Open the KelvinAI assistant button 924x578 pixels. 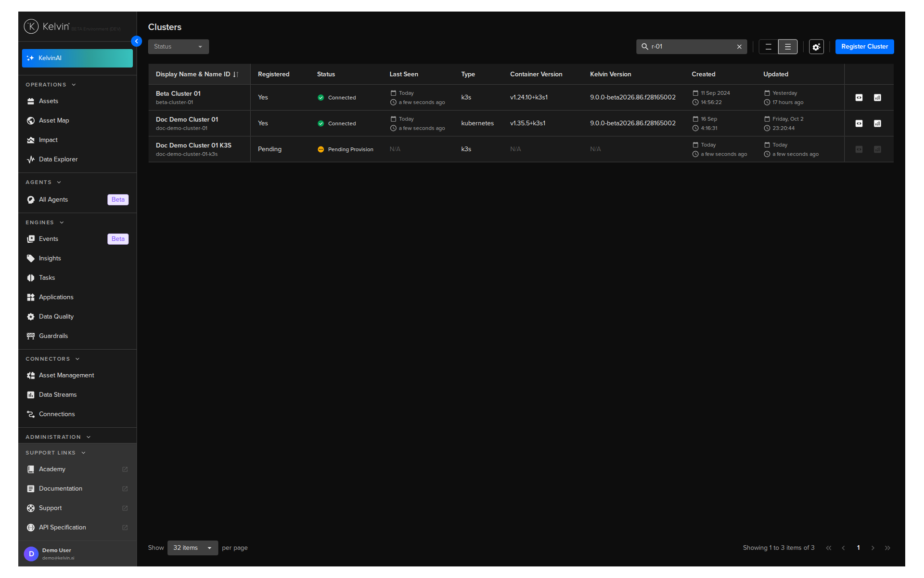77,58
